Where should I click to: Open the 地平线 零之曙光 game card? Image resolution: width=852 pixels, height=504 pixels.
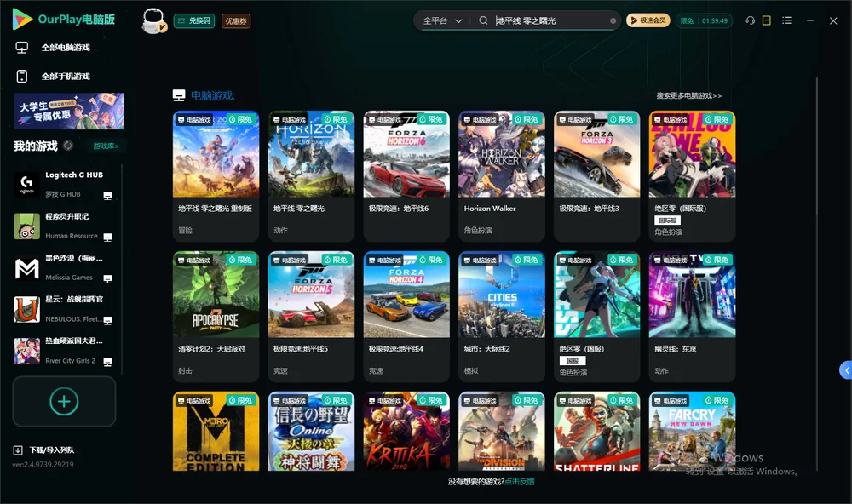pos(311,176)
